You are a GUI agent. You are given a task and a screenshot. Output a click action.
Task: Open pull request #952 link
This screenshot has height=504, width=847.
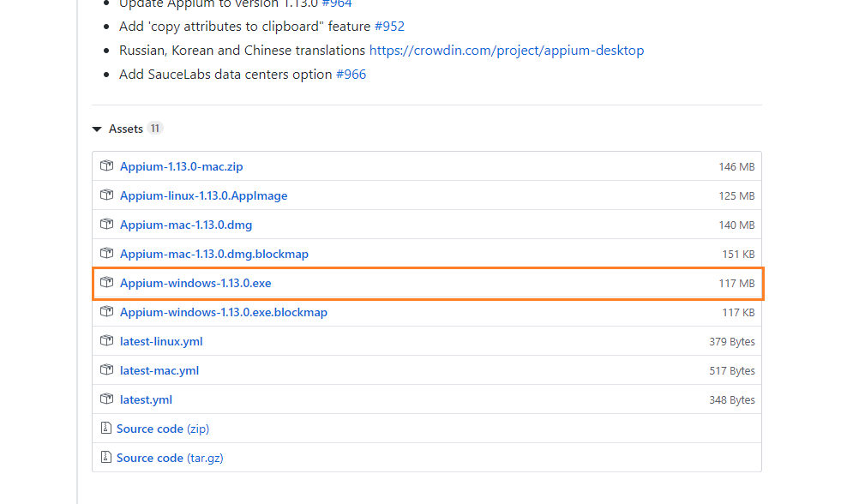tap(389, 27)
